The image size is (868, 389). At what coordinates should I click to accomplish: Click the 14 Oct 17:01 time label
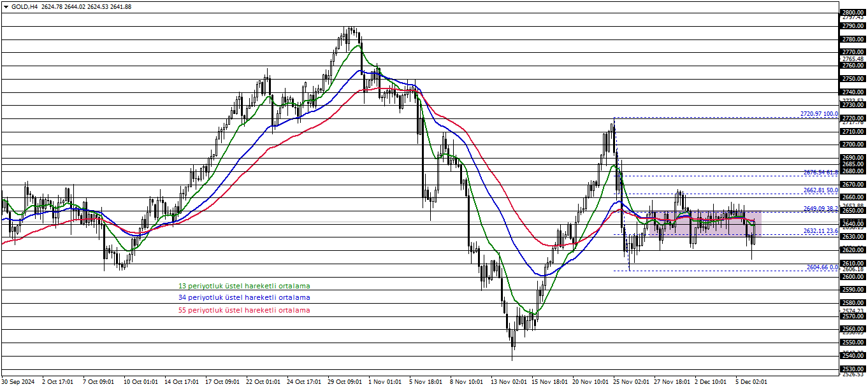point(182,382)
